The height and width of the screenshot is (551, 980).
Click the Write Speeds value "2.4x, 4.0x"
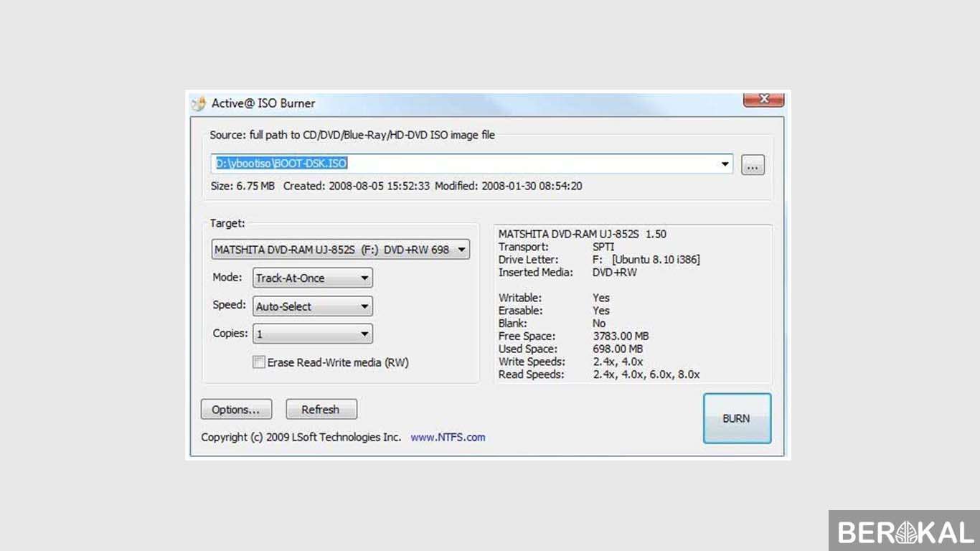(x=618, y=362)
